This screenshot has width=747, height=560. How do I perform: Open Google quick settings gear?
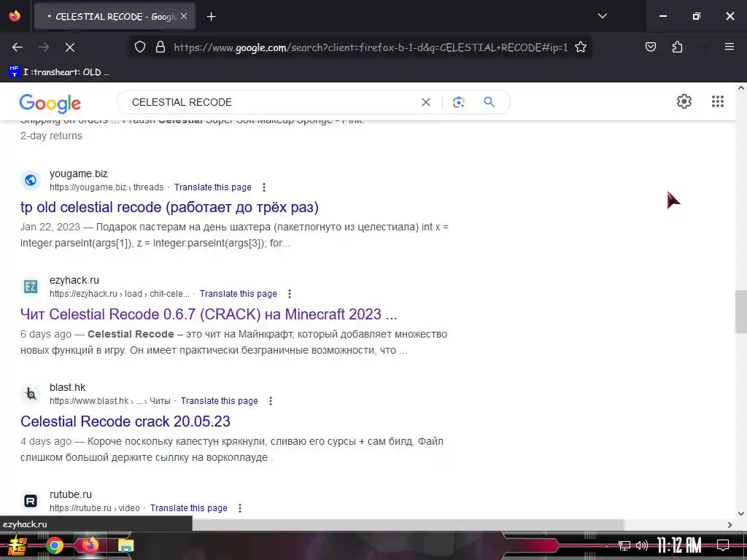coord(684,101)
